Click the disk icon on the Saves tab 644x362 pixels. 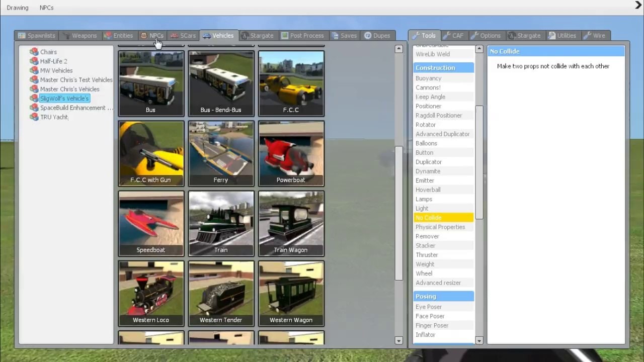(x=335, y=36)
